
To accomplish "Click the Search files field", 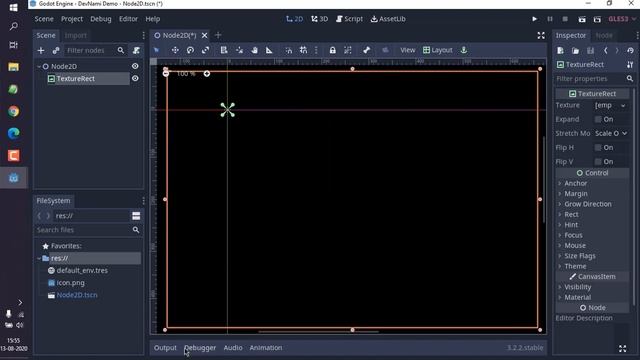I will 88,230.
